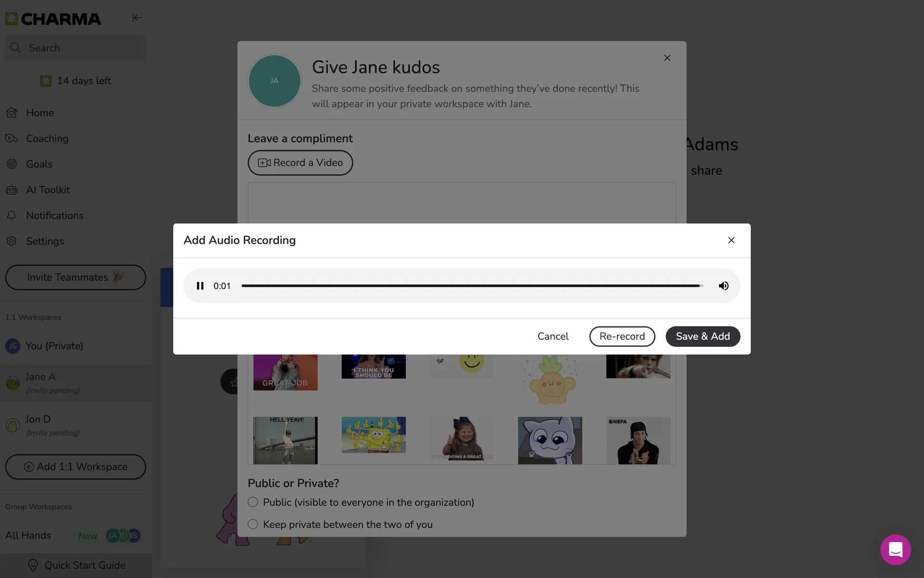
Task: Select Public visibility radio option
Action: [x=253, y=502]
